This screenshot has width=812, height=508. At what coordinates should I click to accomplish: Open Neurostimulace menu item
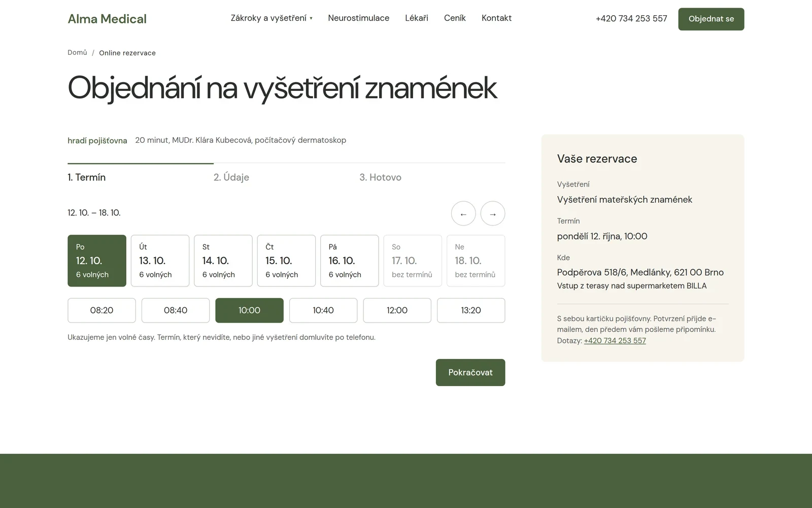359,18
